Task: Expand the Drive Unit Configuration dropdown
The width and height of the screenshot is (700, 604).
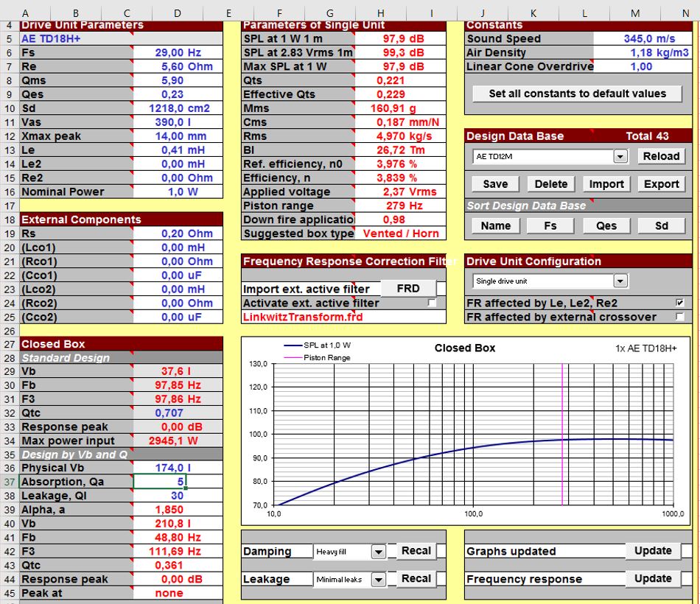Action: click(621, 281)
